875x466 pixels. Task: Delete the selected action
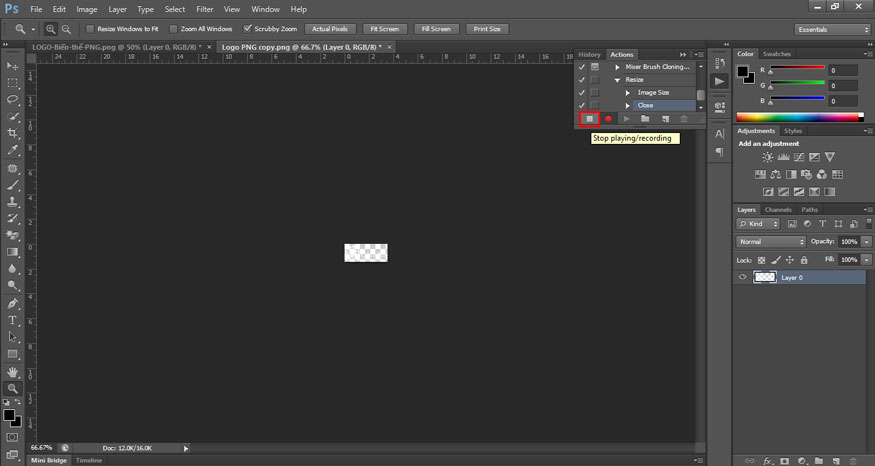[684, 119]
